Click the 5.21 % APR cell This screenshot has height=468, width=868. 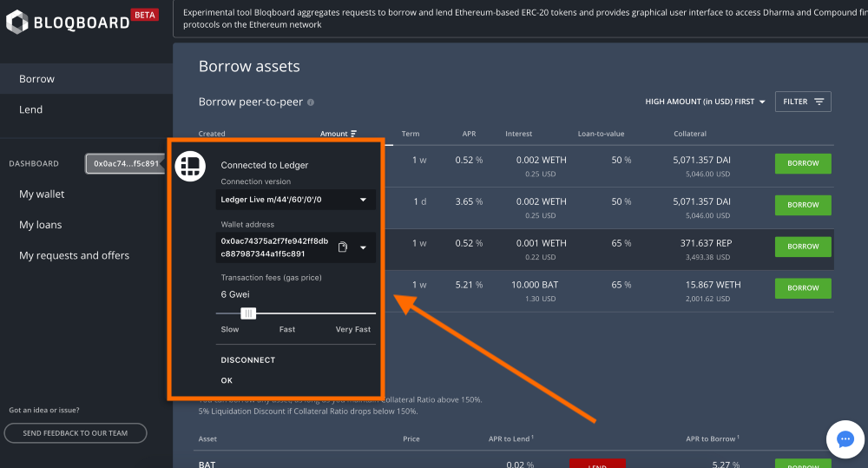pos(469,285)
